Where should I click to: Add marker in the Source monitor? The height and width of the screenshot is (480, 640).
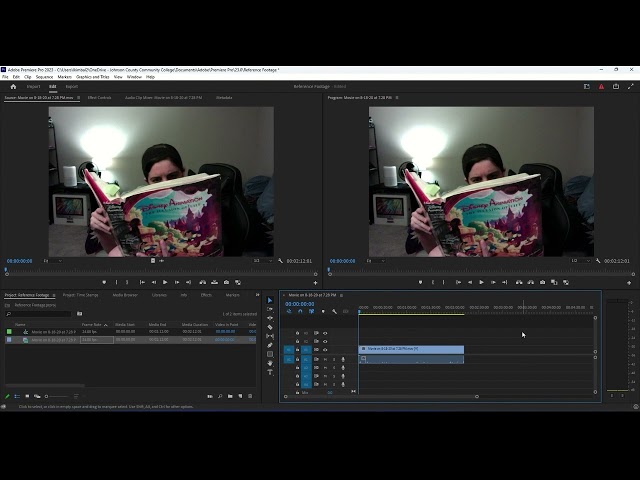point(104,282)
